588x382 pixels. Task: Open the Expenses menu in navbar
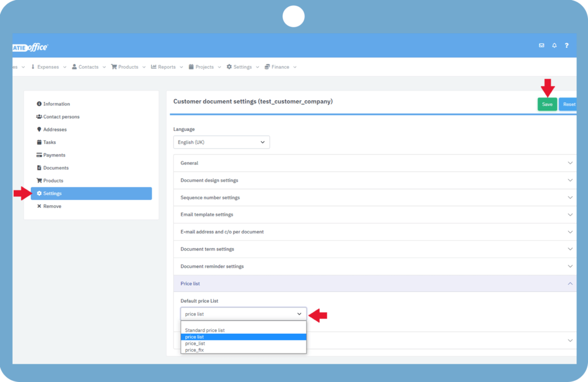tap(48, 67)
